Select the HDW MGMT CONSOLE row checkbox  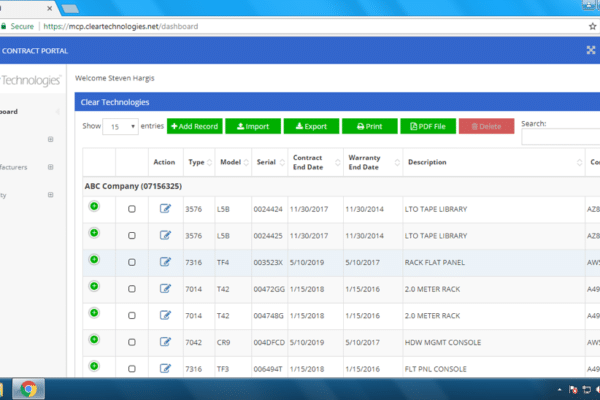pyautogui.click(x=132, y=342)
